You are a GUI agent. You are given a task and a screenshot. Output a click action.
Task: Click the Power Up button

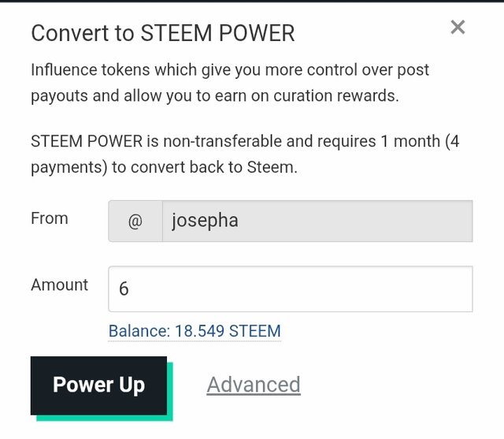pyautogui.click(x=98, y=385)
